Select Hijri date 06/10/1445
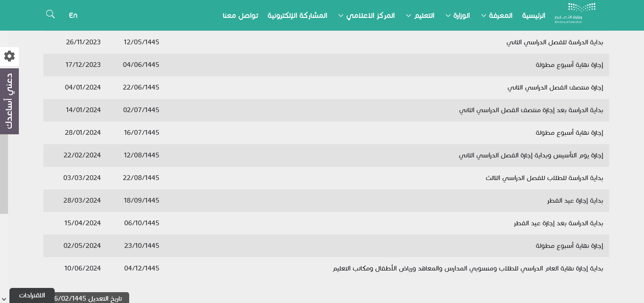 coord(141,223)
